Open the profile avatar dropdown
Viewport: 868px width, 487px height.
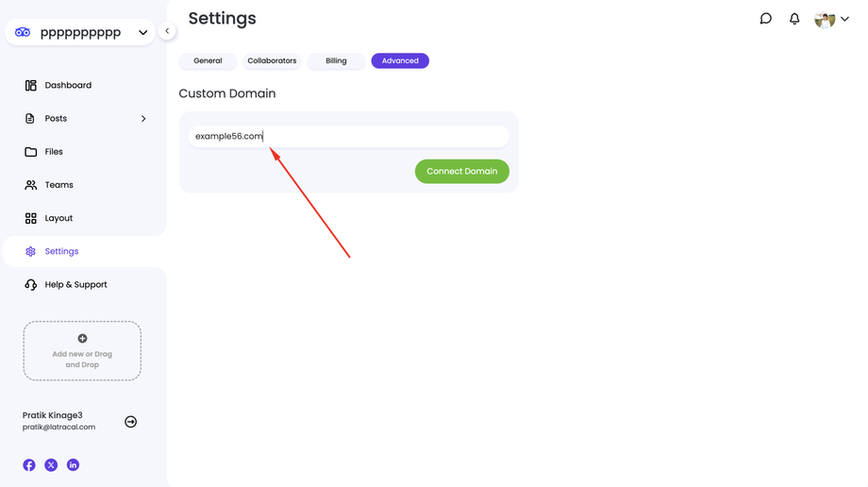pos(831,19)
